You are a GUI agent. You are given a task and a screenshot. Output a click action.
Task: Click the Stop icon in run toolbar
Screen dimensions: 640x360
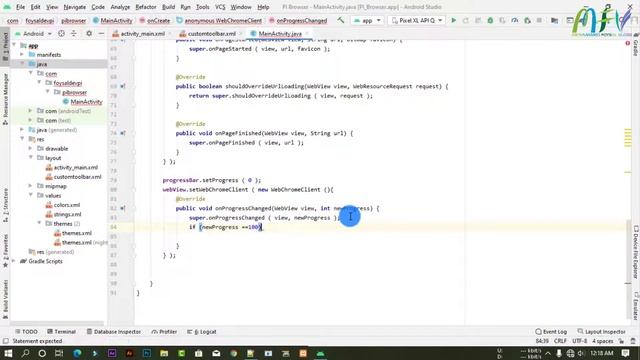pos(539,20)
